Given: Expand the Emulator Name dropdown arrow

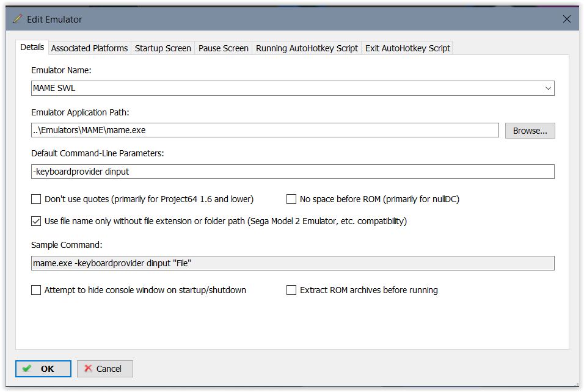Looking at the screenshot, I should pyautogui.click(x=548, y=88).
